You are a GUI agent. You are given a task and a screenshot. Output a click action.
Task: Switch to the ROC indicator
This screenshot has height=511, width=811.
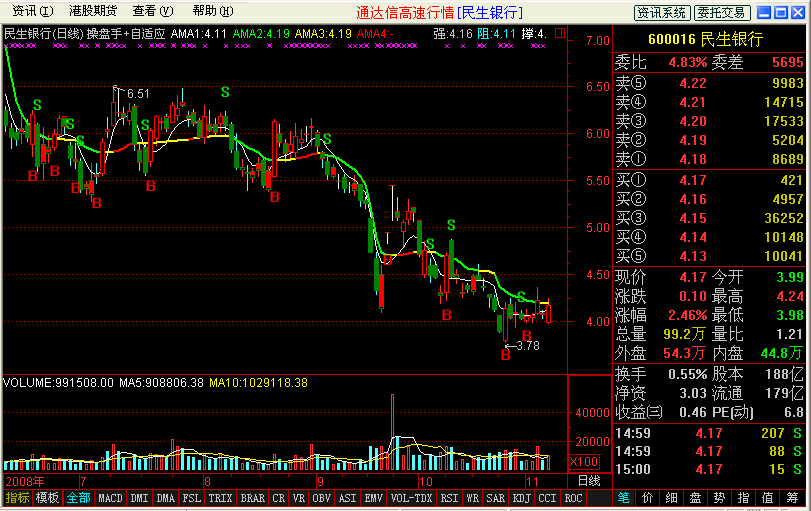[x=573, y=498]
